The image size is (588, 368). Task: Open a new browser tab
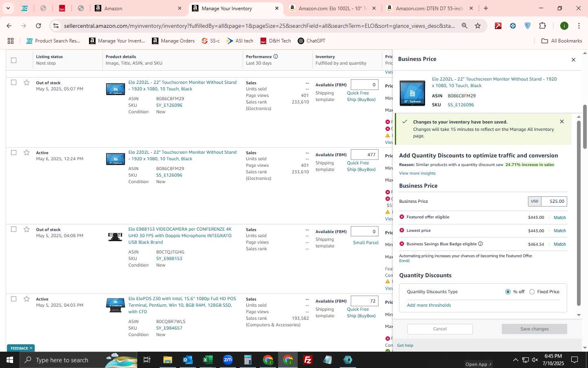click(x=486, y=8)
